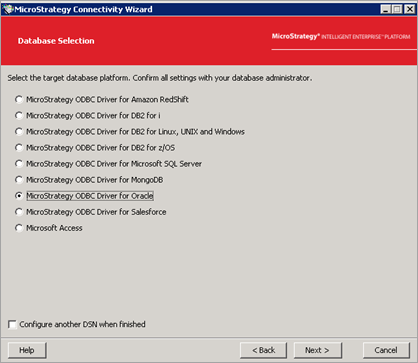418x363 pixels.
Task: Go to the previous step with Back
Action: point(263,350)
